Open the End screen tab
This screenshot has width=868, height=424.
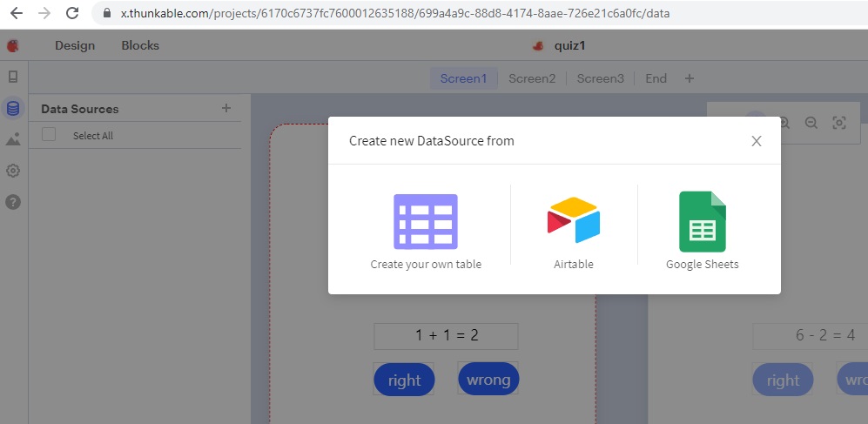[x=656, y=78]
